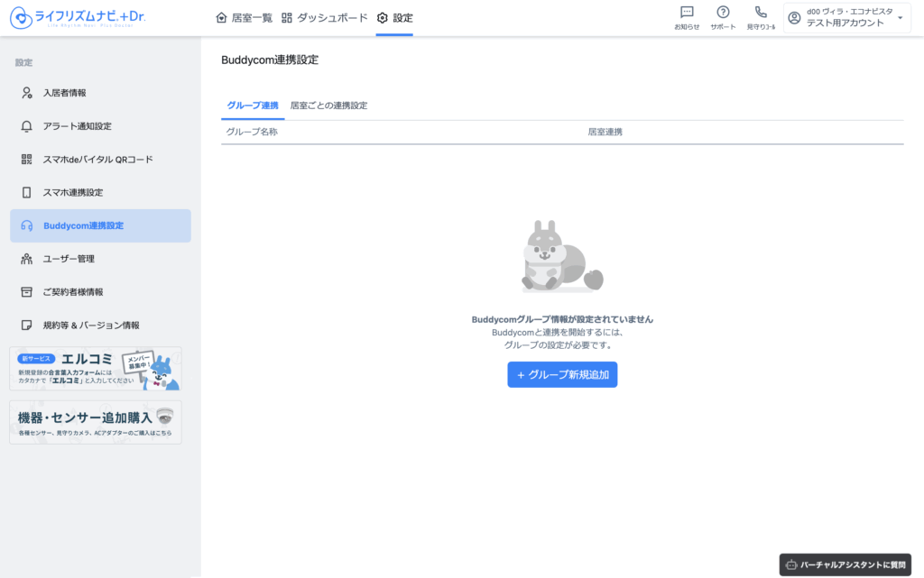Click the robot icon in virtual assistant button

791,565
